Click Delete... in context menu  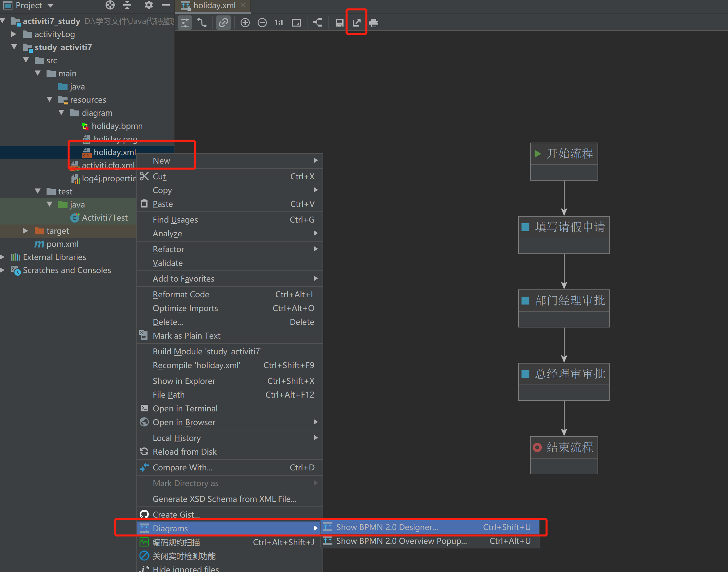click(x=230, y=322)
